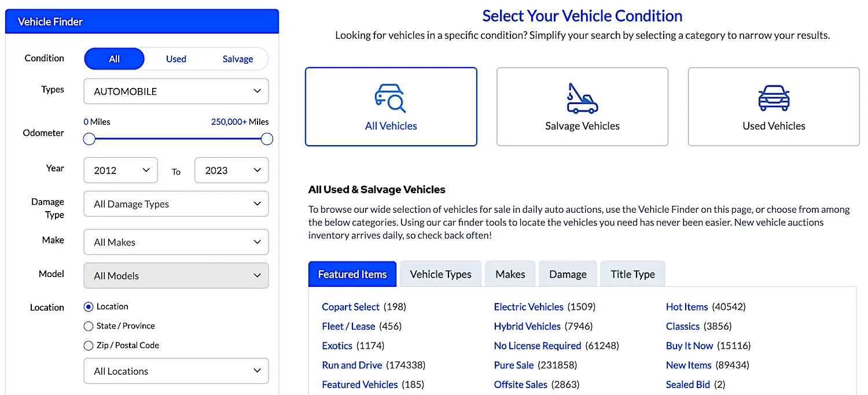Choose the Salvage Vehicles tow truck icon
Viewport: 868px width, 395px height.
[582, 98]
